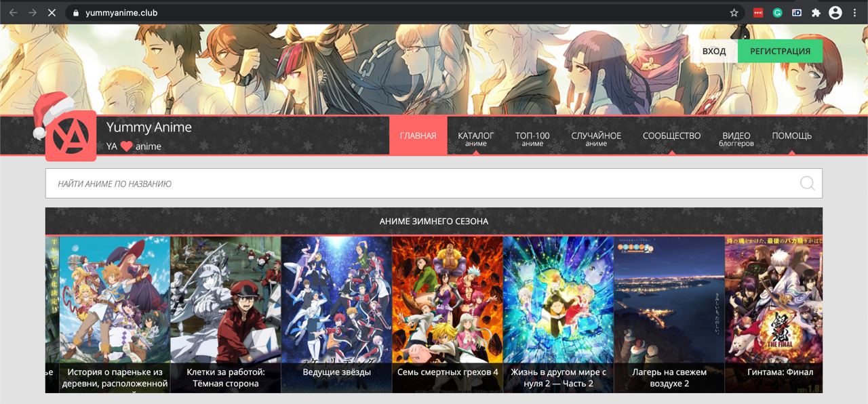Click the browser forward arrow
The image size is (868, 404).
click(33, 12)
